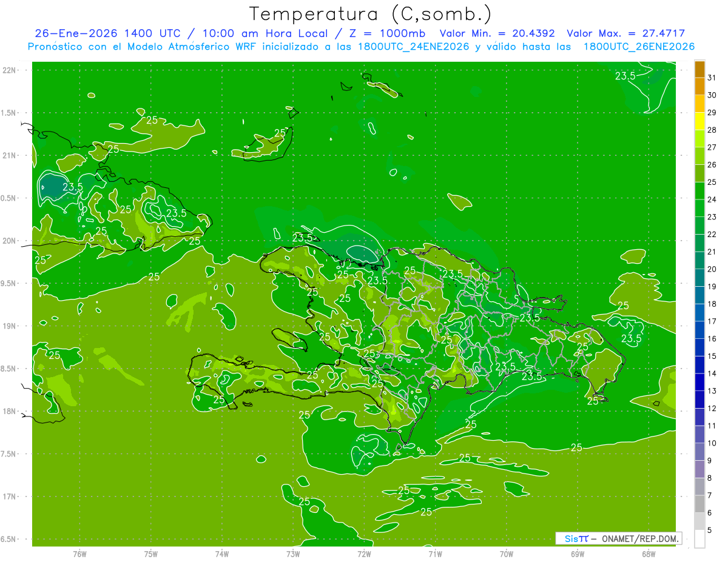The image size is (728, 562).
Task: Click the color bar value "12"
Action: pyautogui.click(x=712, y=408)
